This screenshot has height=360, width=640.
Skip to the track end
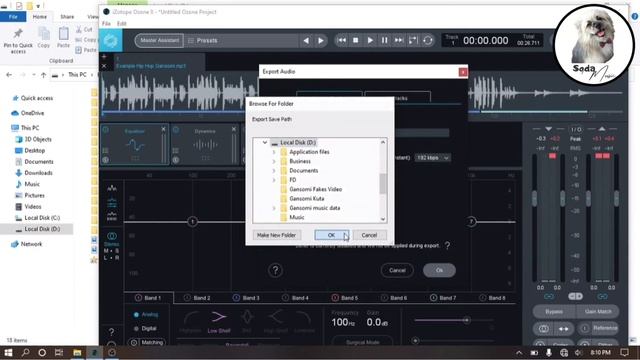pyautogui.click(x=399, y=40)
